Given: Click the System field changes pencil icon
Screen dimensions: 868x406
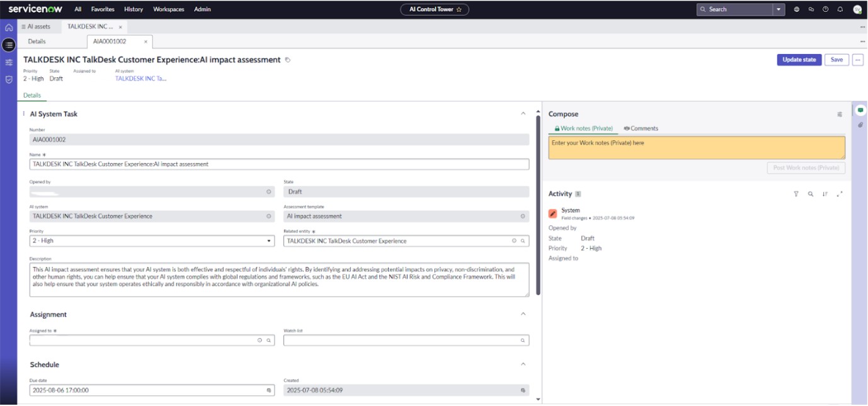Looking at the screenshot, I should point(553,214).
